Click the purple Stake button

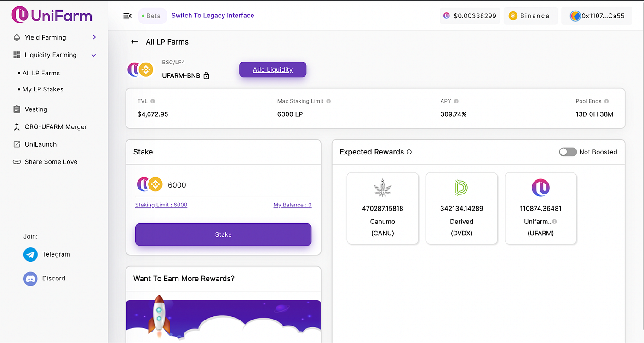tap(223, 234)
